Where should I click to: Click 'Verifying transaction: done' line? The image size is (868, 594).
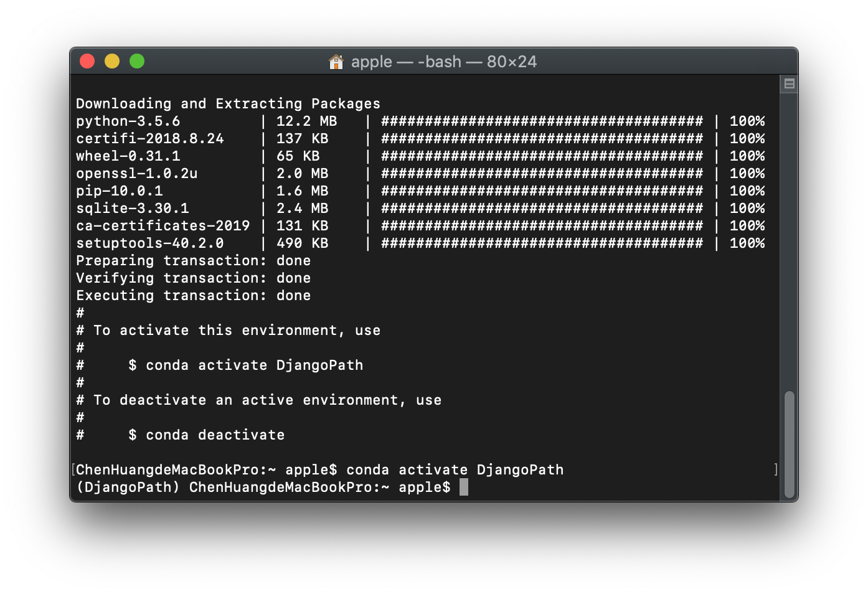click(193, 278)
